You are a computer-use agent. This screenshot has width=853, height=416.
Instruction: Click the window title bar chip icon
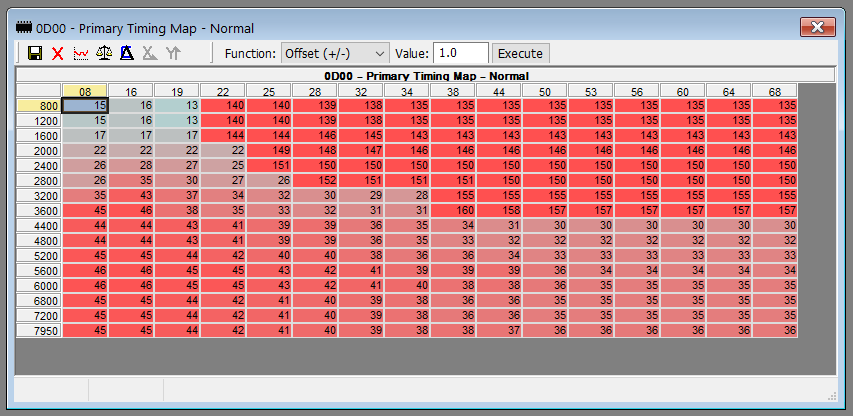coord(24,28)
